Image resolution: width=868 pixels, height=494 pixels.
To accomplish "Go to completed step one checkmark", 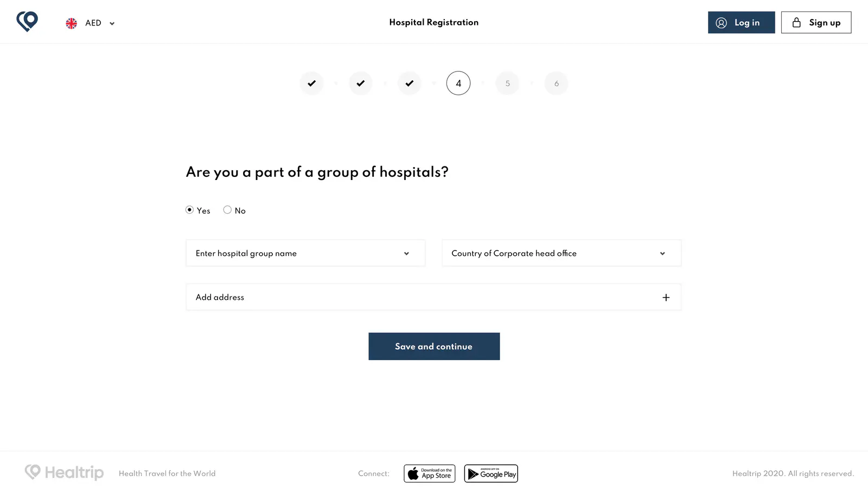I will [312, 84].
